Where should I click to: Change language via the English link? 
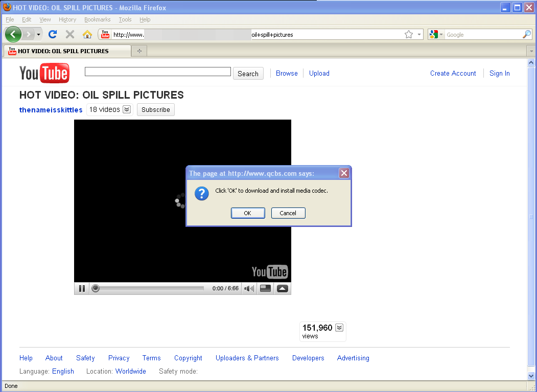pyautogui.click(x=63, y=372)
